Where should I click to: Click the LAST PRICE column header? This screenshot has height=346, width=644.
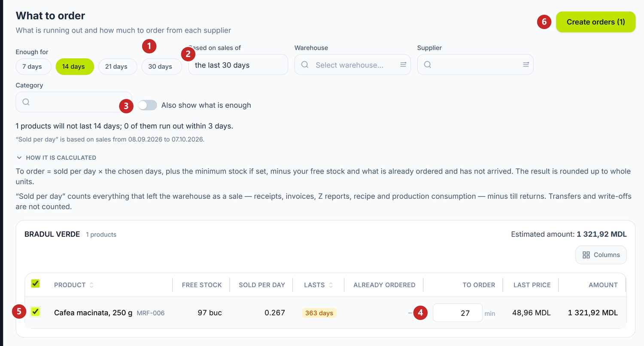tap(532, 285)
